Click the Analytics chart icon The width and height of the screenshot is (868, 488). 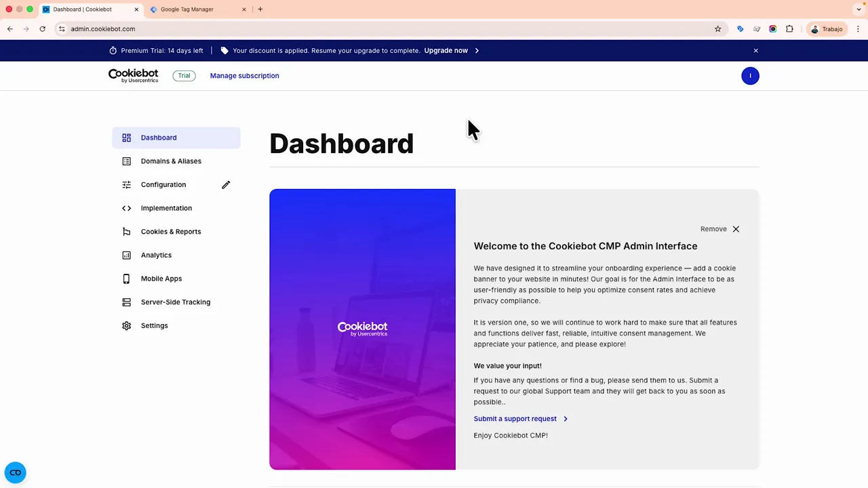click(126, 255)
